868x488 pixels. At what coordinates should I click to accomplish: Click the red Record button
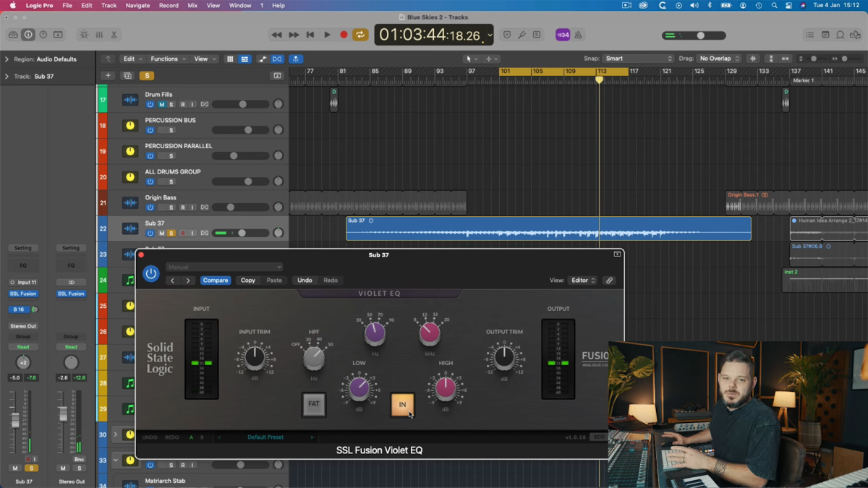click(344, 35)
